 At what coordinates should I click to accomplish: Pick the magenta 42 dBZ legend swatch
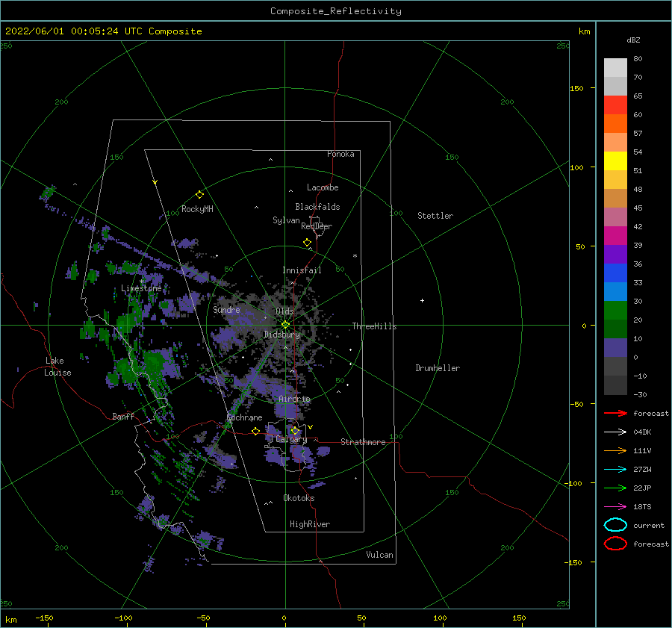[615, 235]
